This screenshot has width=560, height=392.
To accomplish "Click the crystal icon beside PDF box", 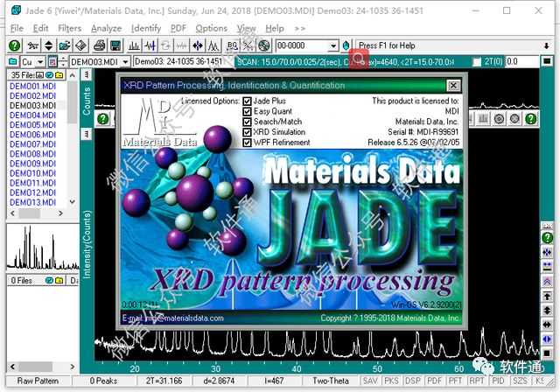I will tap(346, 45).
